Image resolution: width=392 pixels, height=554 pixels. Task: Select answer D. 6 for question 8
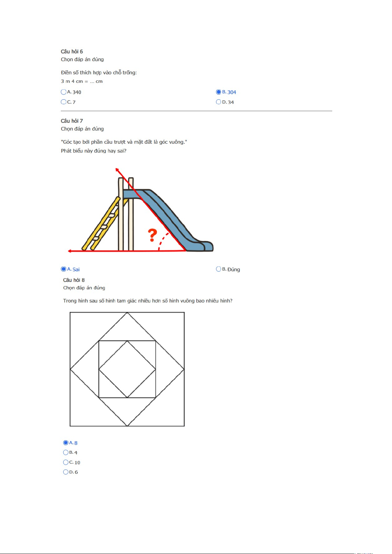pyautogui.click(x=66, y=472)
